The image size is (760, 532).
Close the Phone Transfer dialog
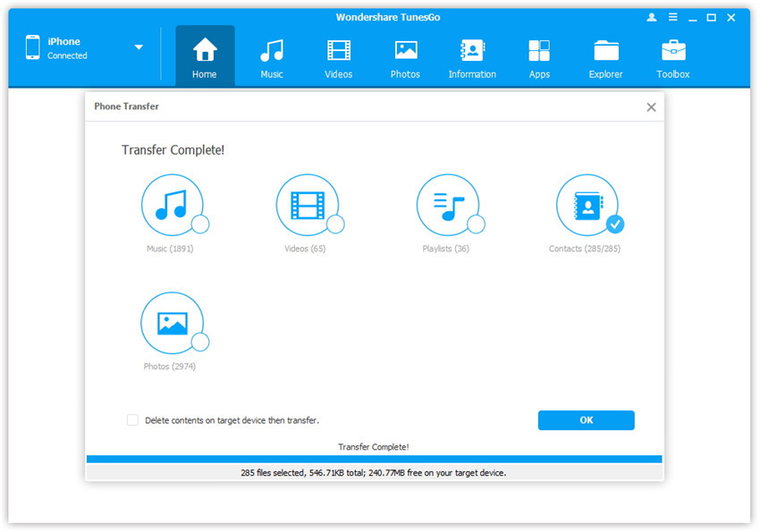pos(651,107)
